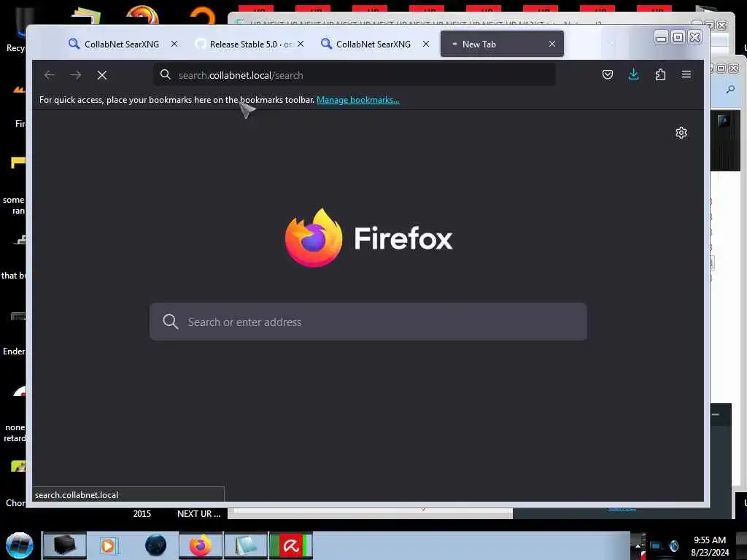
Task: Open the Windows Start orb
Action: click(x=20, y=545)
